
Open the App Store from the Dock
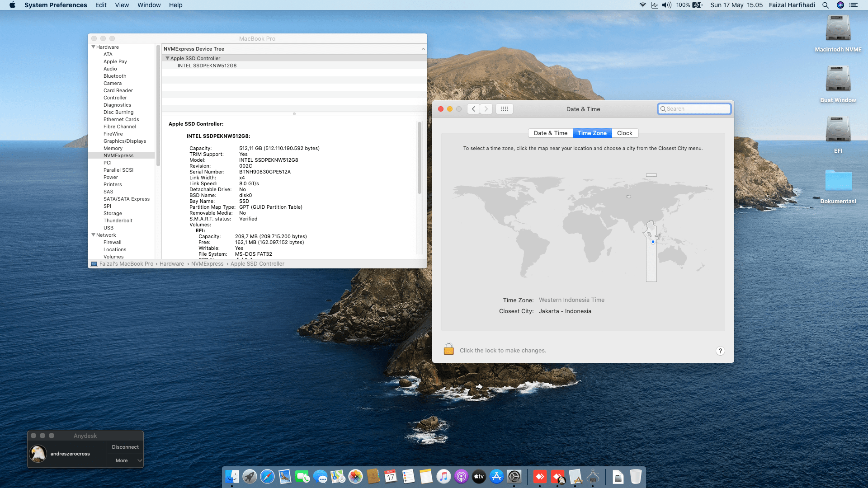pyautogui.click(x=496, y=476)
